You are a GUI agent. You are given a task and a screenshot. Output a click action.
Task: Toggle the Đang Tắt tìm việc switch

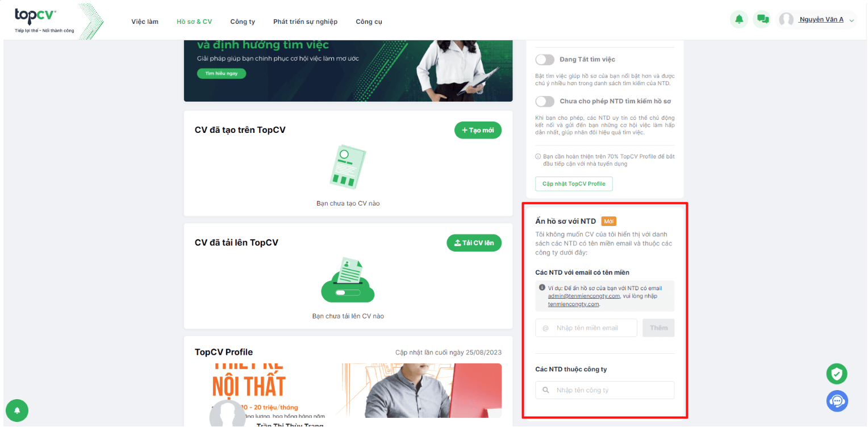coord(545,60)
